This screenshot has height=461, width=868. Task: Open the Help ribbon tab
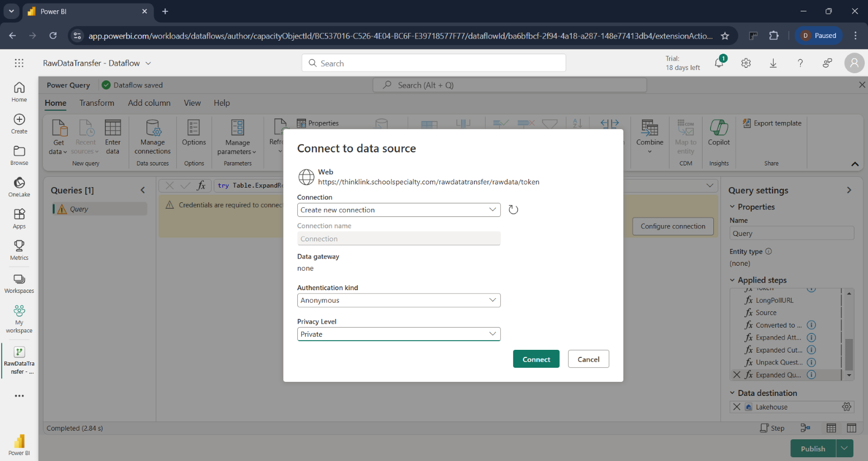(x=221, y=103)
